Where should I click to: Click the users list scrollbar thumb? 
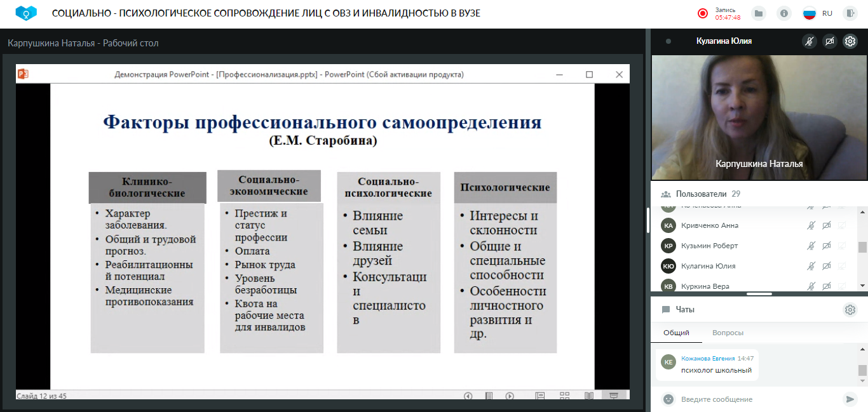click(862, 248)
